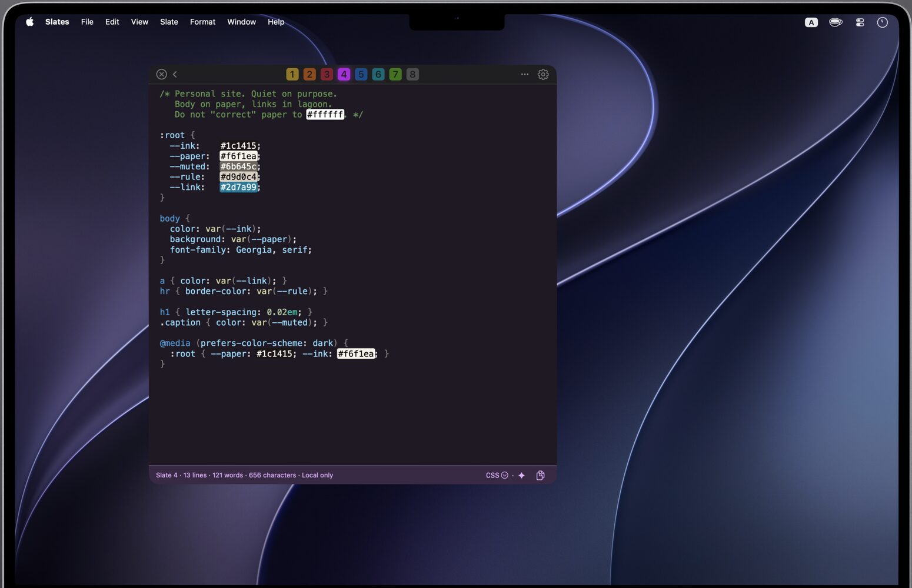The width and height of the screenshot is (912, 588).
Task: Click 'font-family: Georgia, serif;' line
Action: click(241, 250)
